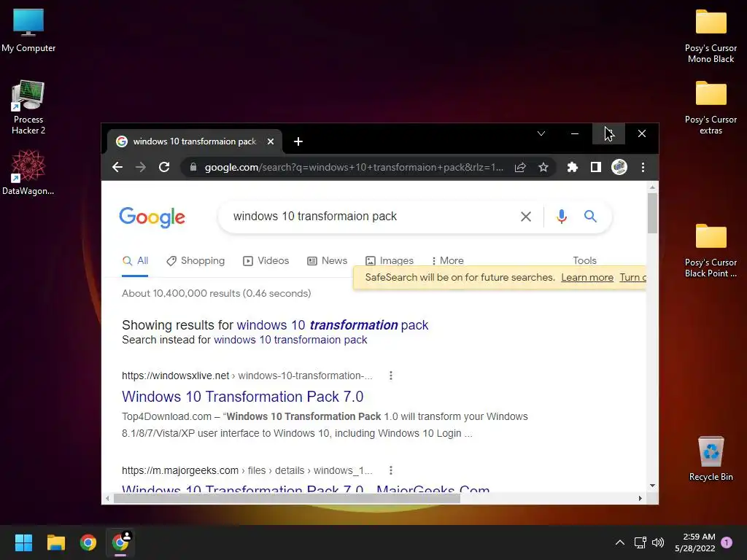Select the Posy's Cursor Mono Black folder

pyautogui.click(x=711, y=36)
